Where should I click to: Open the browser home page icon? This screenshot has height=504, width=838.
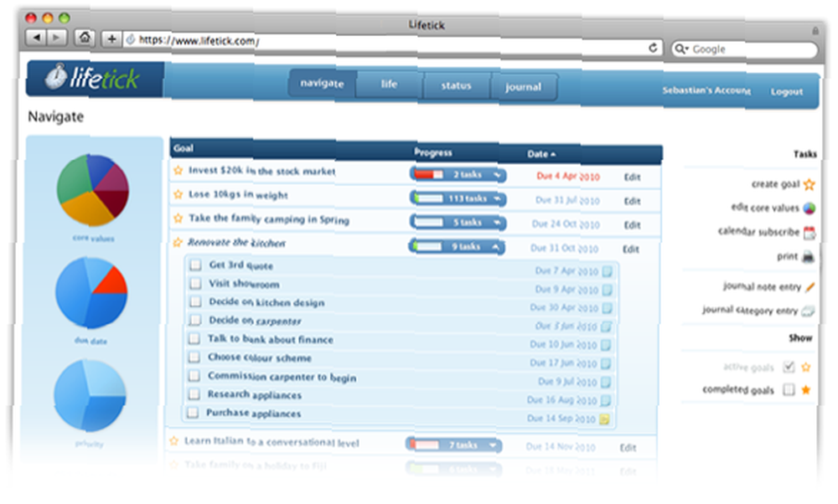pyautogui.click(x=85, y=38)
